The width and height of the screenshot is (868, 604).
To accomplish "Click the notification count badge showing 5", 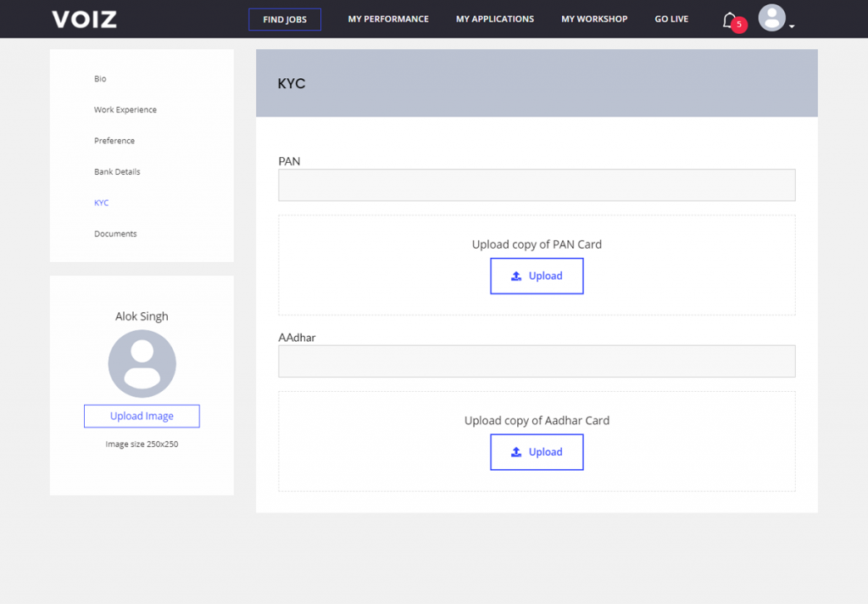I will pos(739,25).
